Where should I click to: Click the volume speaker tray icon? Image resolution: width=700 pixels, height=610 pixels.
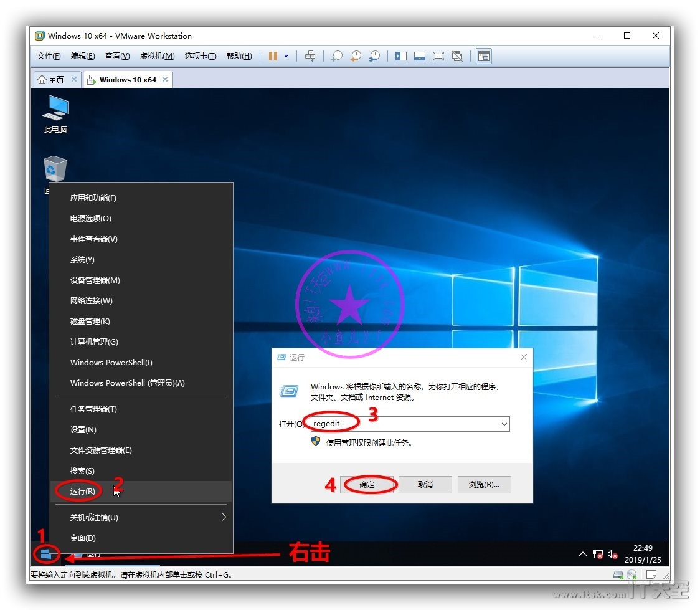point(613,555)
